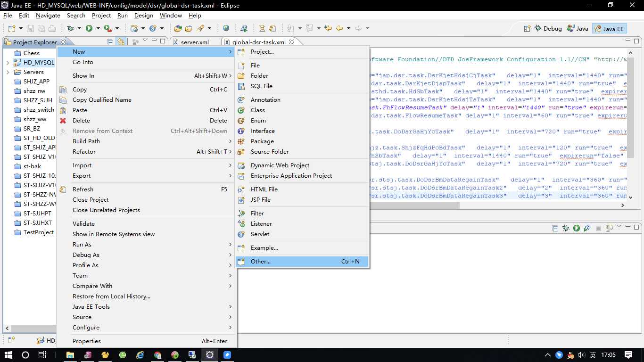Select the st-bak project
This screenshot has height=362, width=644.
(32, 166)
